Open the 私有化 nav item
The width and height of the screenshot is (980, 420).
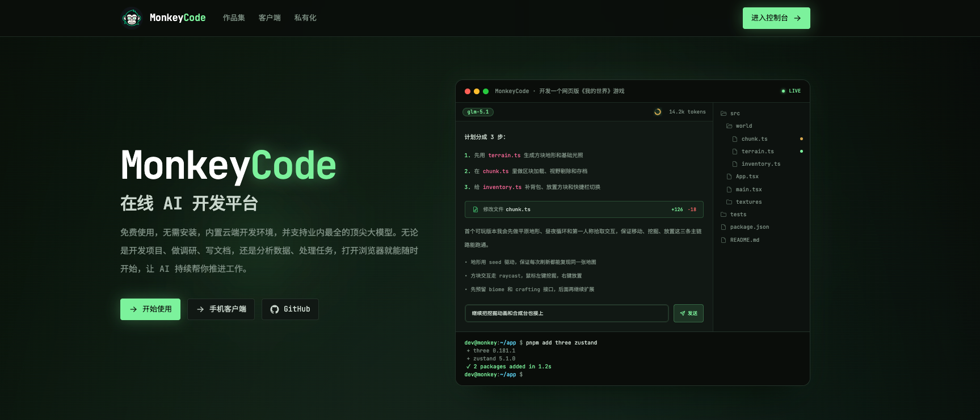[x=305, y=18]
